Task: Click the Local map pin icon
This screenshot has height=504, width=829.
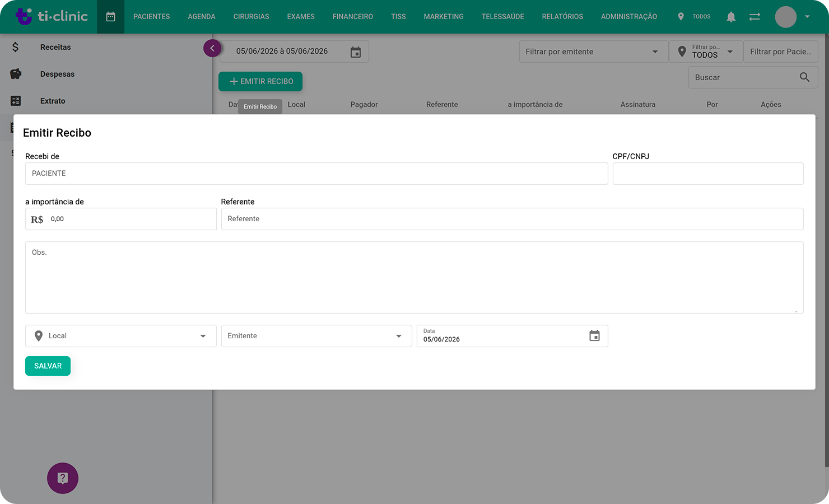Action: 39,336
